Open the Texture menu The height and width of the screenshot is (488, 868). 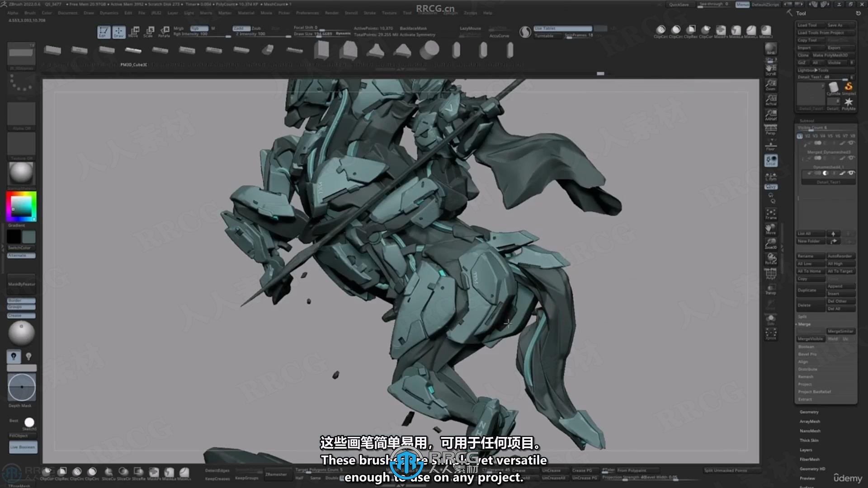[x=389, y=13]
